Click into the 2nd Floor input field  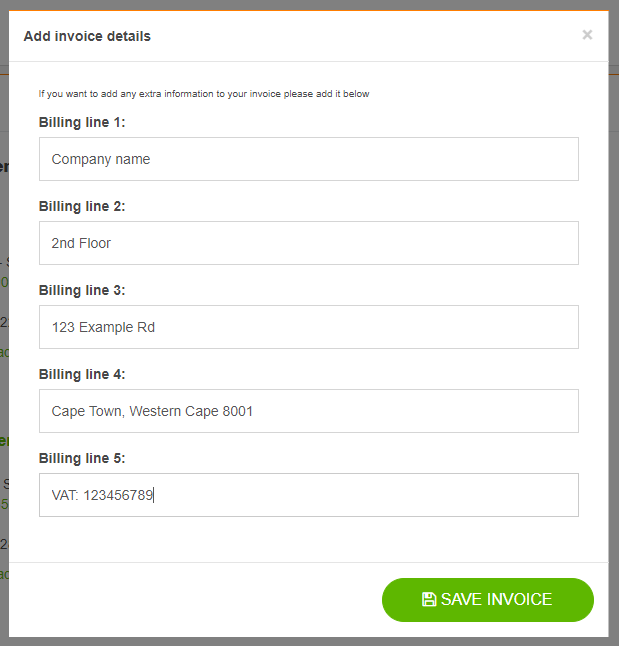tap(309, 243)
